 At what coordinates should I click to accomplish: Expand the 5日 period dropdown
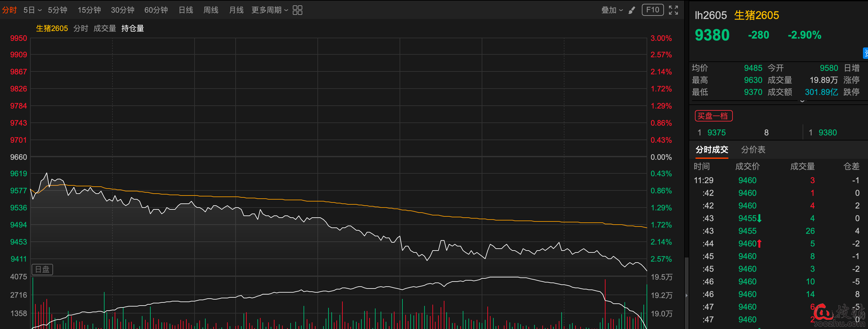[32, 10]
